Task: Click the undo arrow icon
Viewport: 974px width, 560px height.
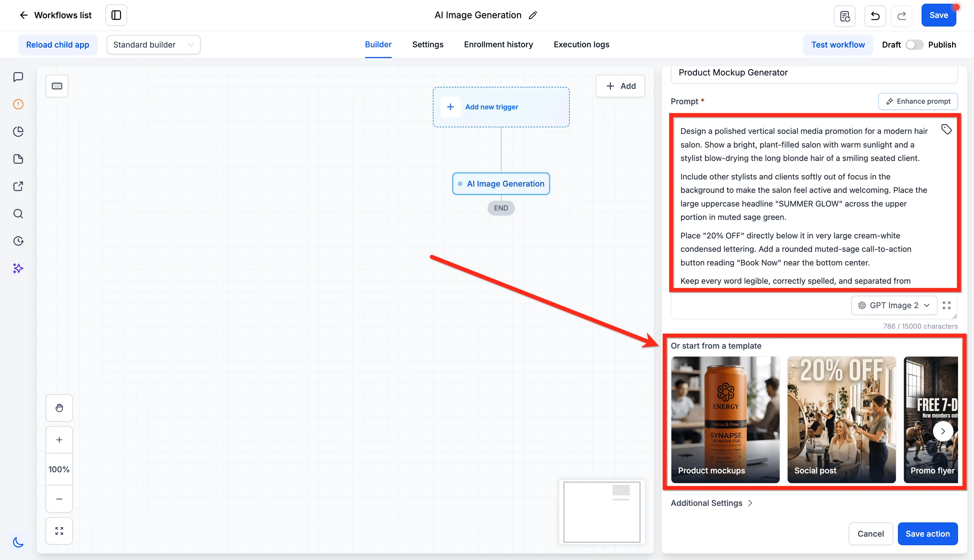Action: 875,16
